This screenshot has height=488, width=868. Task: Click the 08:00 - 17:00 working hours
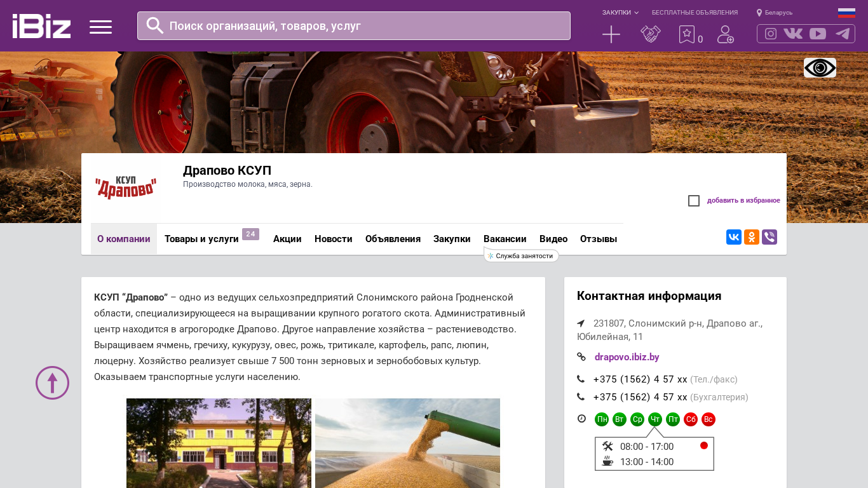[x=647, y=447]
